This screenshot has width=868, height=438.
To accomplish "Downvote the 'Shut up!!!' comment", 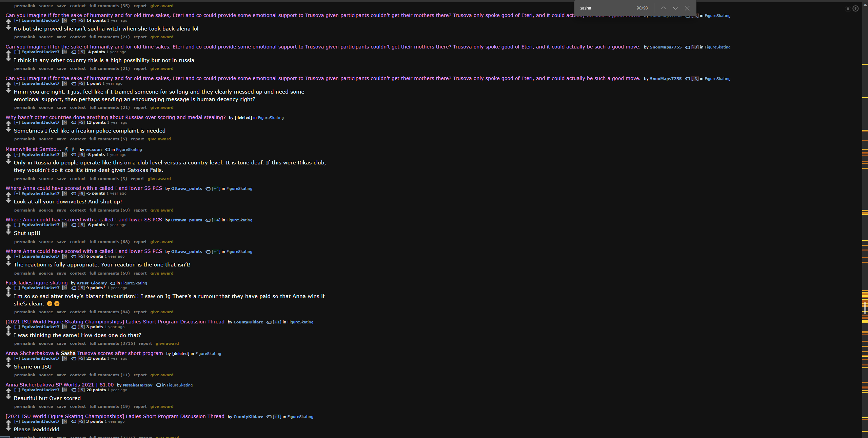I will coord(8,232).
